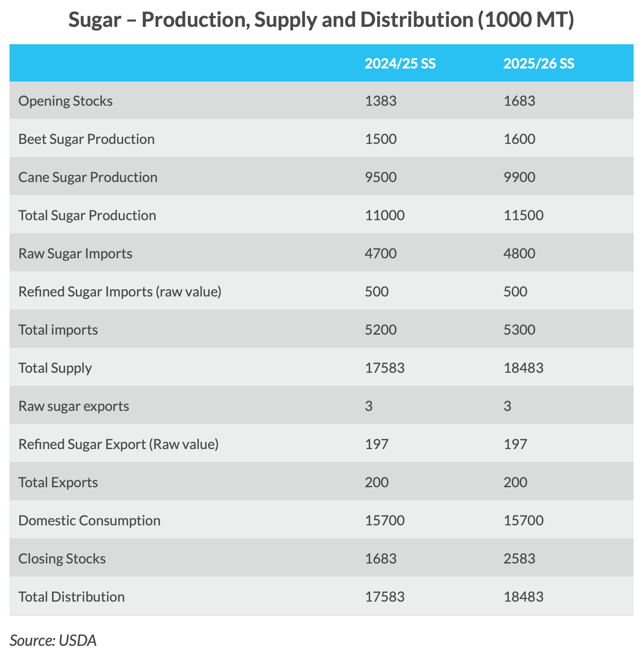
Task: Select Opening Stocks value 1383
Action: (381, 101)
